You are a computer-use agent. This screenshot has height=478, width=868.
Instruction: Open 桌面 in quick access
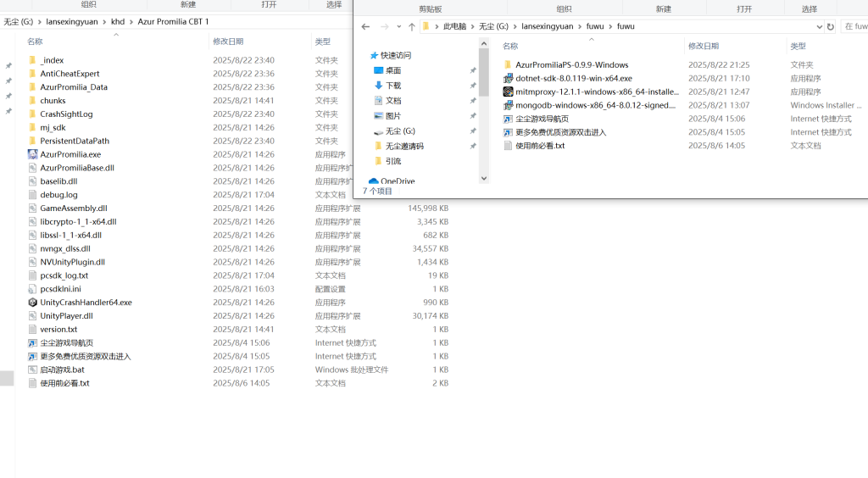coord(393,70)
